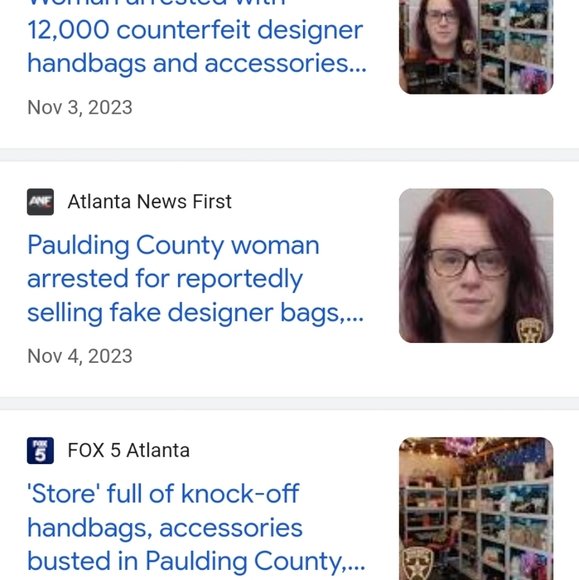Click the 'busted in Paulding County,...' headline line
579x580 pixels.
[x=196, y=561]
